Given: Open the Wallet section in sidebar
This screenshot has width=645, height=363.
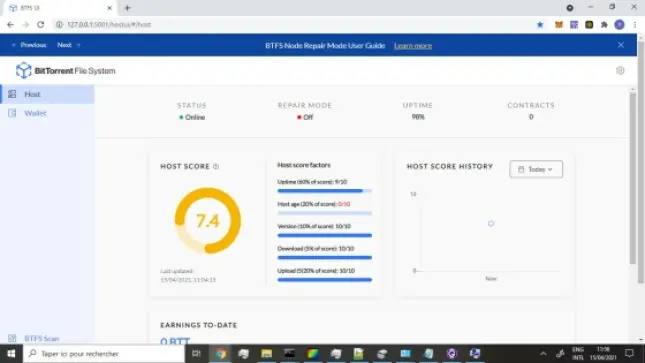Looking at the screenshot, I should (x=47, y=113).
